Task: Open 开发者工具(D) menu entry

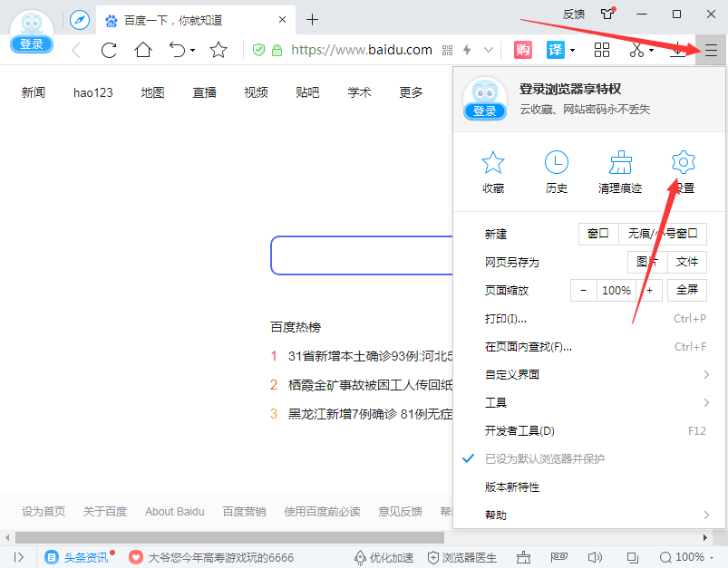Action: 588,430
